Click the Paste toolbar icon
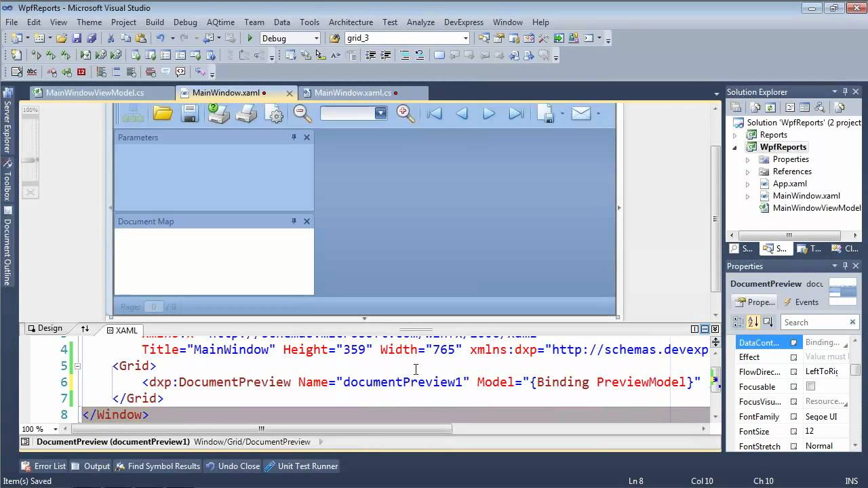 (140, 39)
